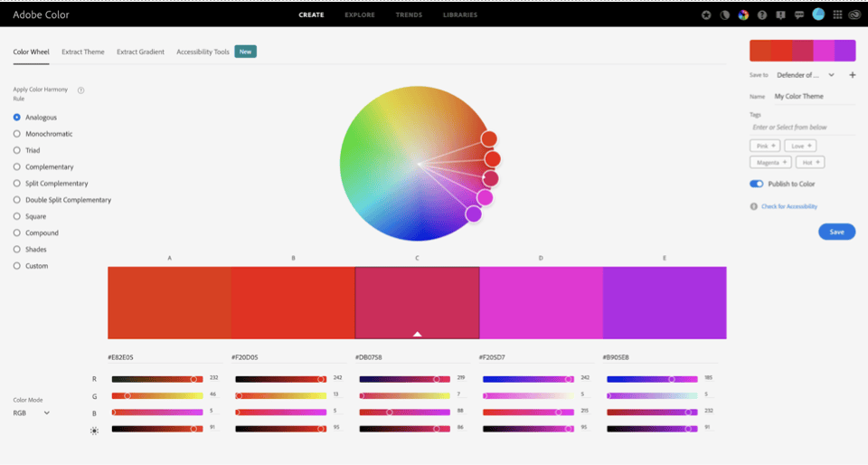Open the Save to library dropdown

tap(805, 75)
